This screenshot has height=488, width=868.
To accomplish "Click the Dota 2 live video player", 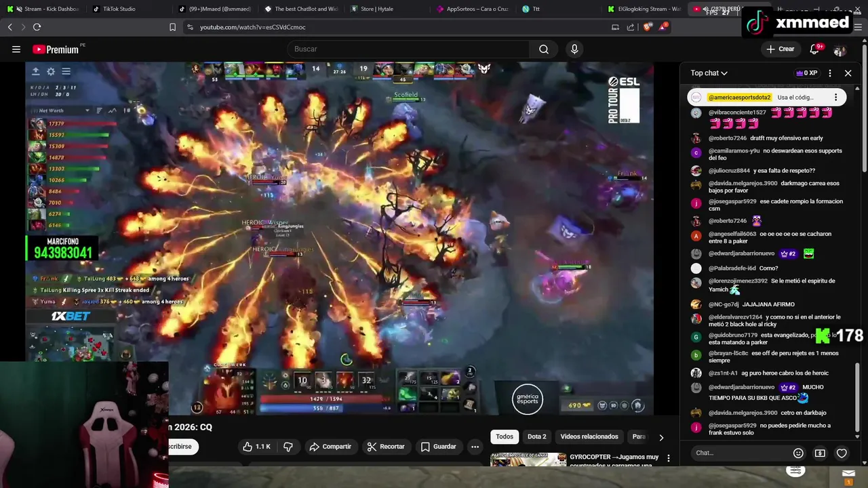I will tap(339, 239).
